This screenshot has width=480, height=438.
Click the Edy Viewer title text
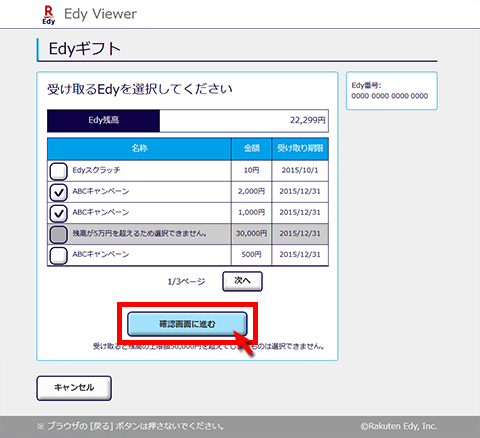(100, 14)
